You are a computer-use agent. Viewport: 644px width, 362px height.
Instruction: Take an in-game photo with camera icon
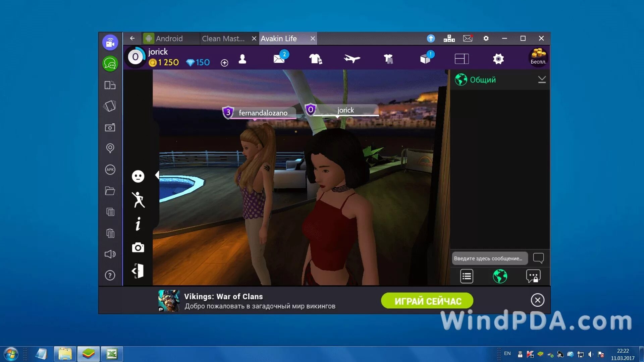(x=138, y=248)
